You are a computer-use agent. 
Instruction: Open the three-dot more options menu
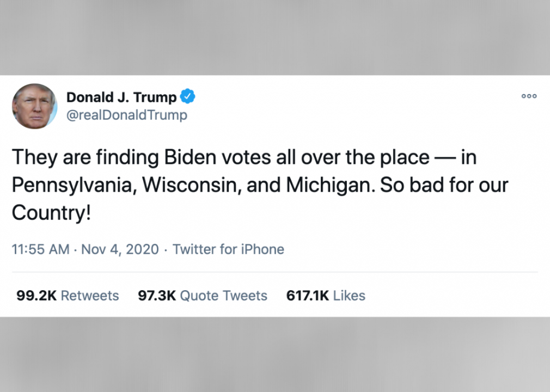529,96
